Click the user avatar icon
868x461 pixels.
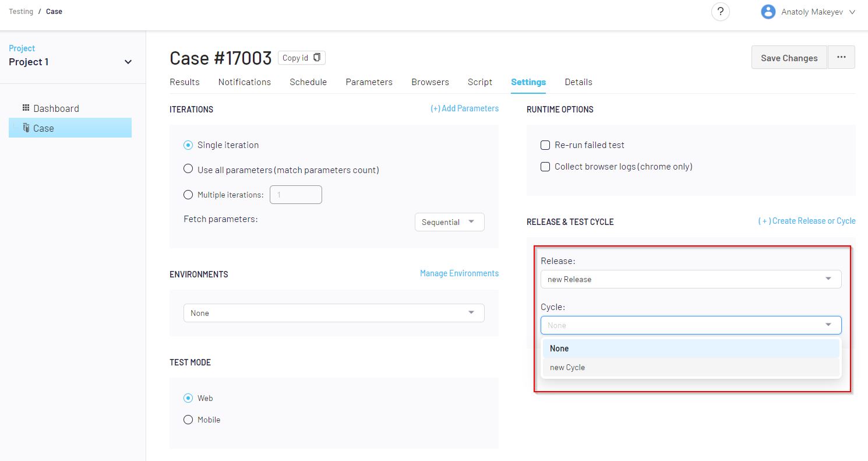[x=768, y=12]
